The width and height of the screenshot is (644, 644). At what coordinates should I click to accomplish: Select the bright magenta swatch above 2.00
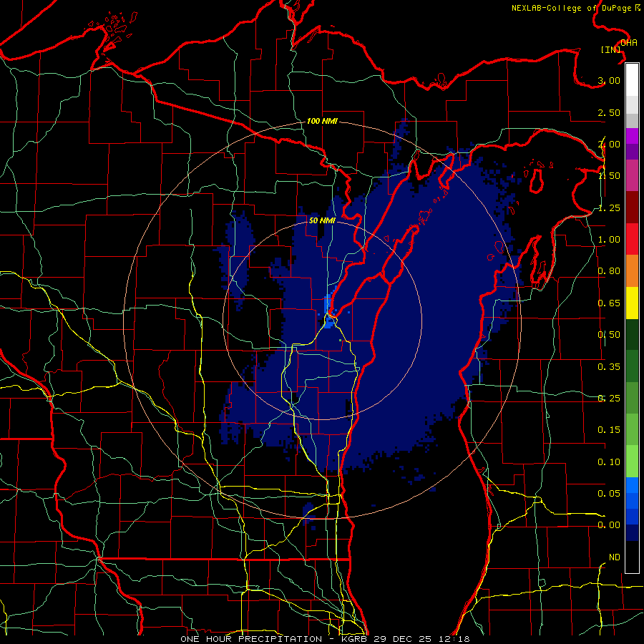coord(632,136)
